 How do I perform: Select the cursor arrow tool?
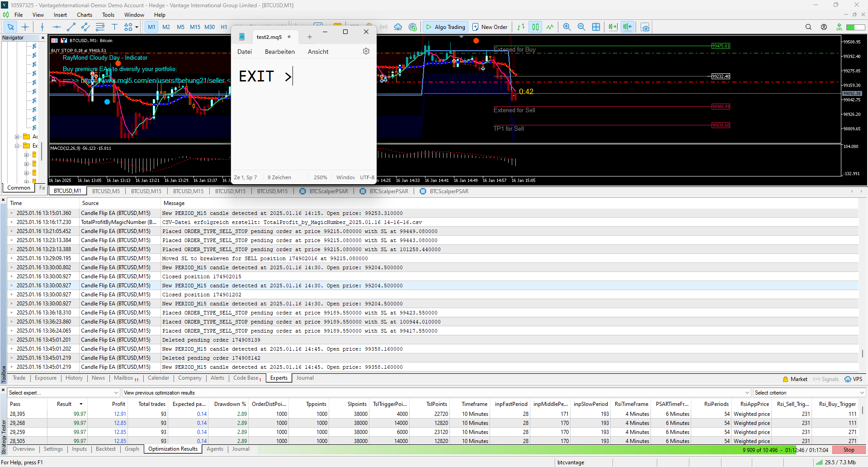10,27
